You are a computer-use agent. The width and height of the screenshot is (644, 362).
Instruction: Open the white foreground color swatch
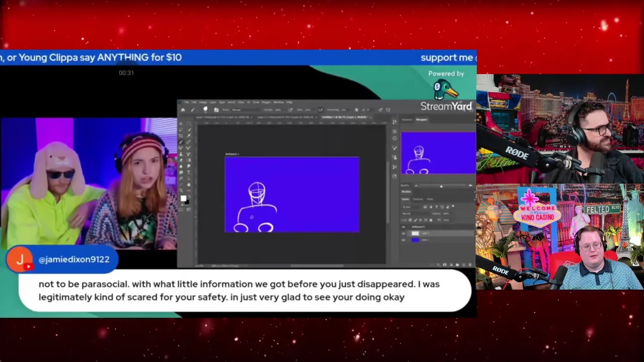click(x=184, y=198)
